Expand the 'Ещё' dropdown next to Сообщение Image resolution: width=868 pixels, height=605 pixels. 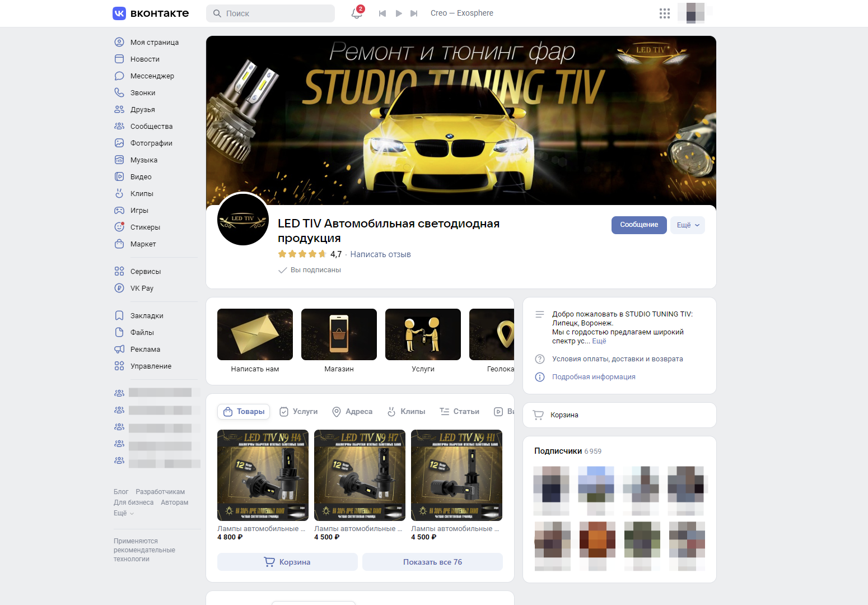(x=688, y=225)
